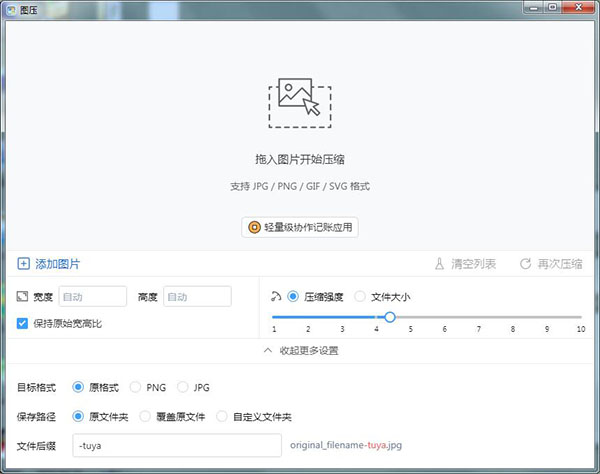Click the 宽度 width input field
This screenshot has height=474, width=600.
click(x=92, y=296)
